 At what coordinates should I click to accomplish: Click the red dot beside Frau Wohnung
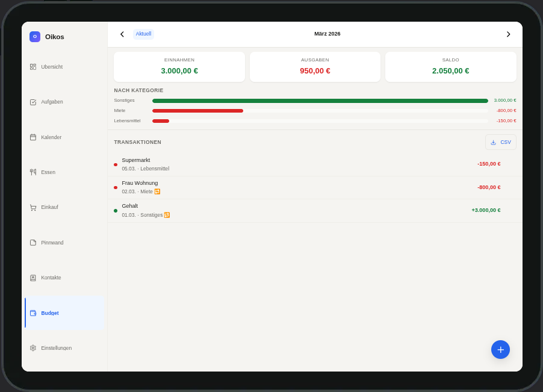[x=116, y=188]
